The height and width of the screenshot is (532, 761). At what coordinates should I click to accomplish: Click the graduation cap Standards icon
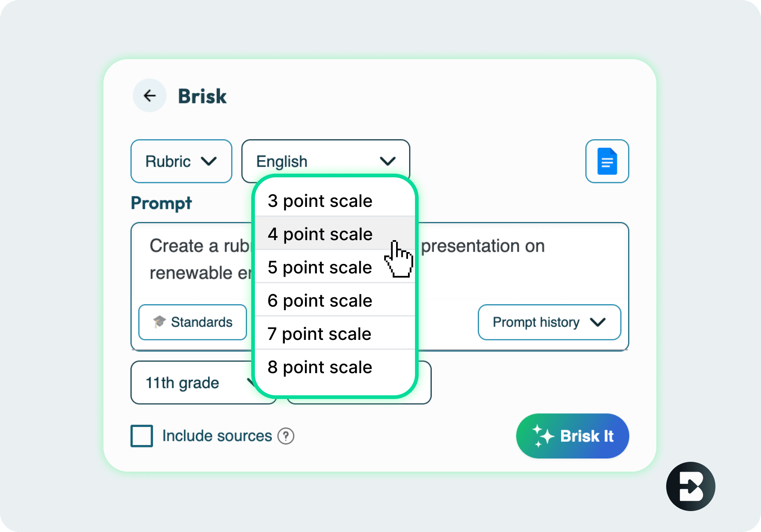pos(159,322)
